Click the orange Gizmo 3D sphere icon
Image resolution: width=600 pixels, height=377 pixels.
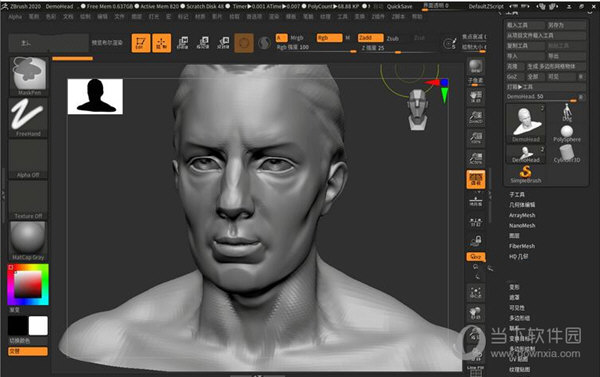click(x=244, y=43)
